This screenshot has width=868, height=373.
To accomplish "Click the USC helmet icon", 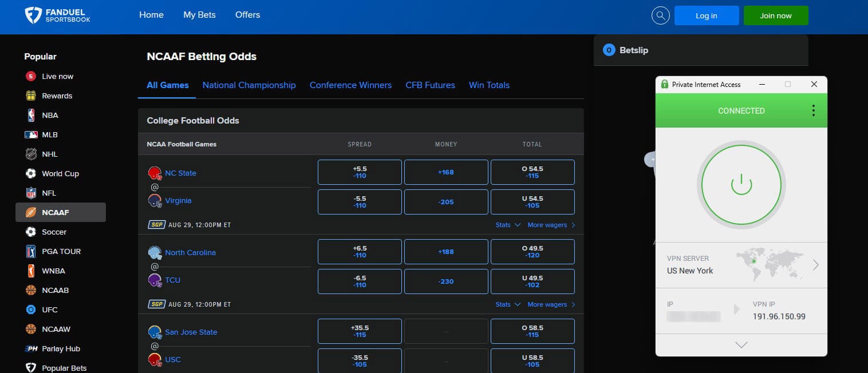I will [155, 359].
